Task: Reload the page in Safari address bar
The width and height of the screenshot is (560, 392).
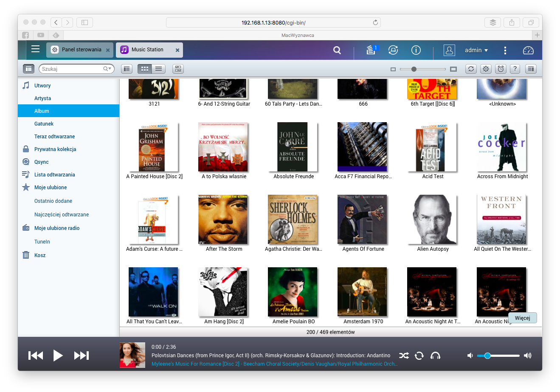Action: click(x=375, y=22)
